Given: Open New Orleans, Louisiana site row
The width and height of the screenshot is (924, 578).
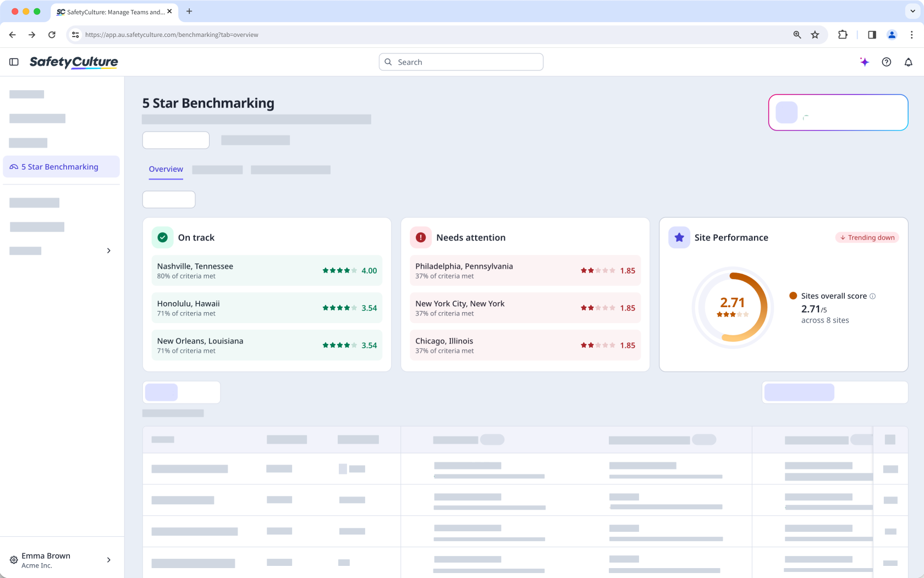Looking at the screenshot, I should pyautogui.click(x=267, y=345).
